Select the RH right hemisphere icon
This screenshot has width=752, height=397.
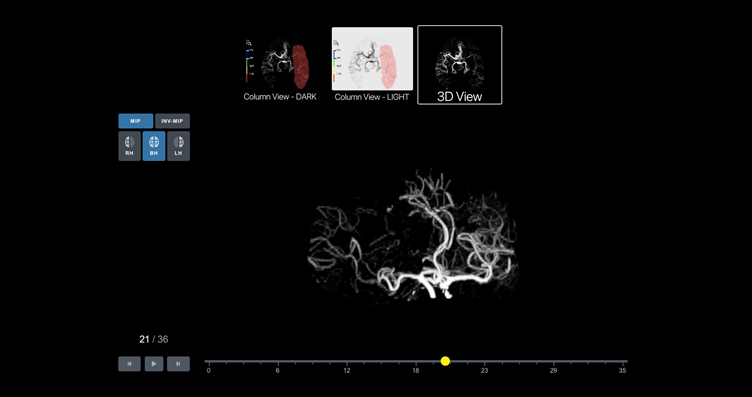(129, 146)
